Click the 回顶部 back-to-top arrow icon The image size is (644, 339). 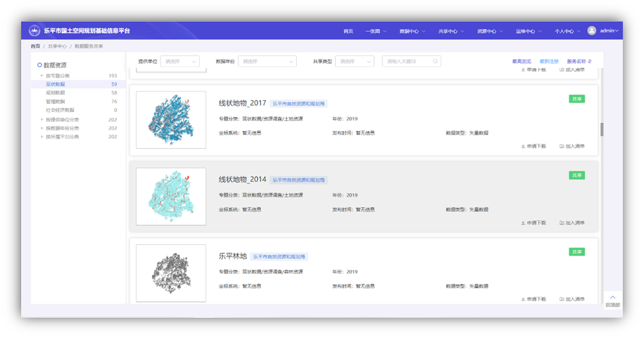[613, 297]
